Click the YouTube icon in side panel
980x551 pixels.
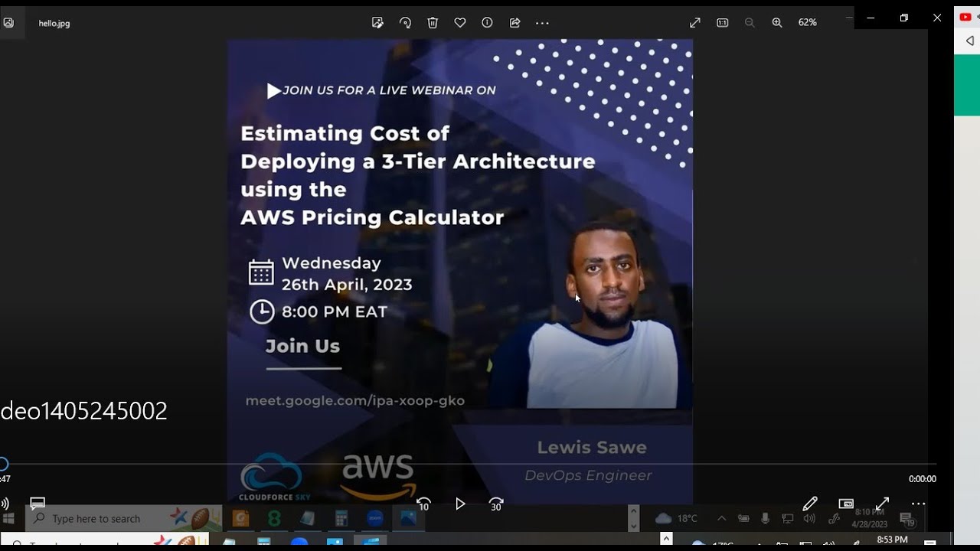click(x=965, y=17)
